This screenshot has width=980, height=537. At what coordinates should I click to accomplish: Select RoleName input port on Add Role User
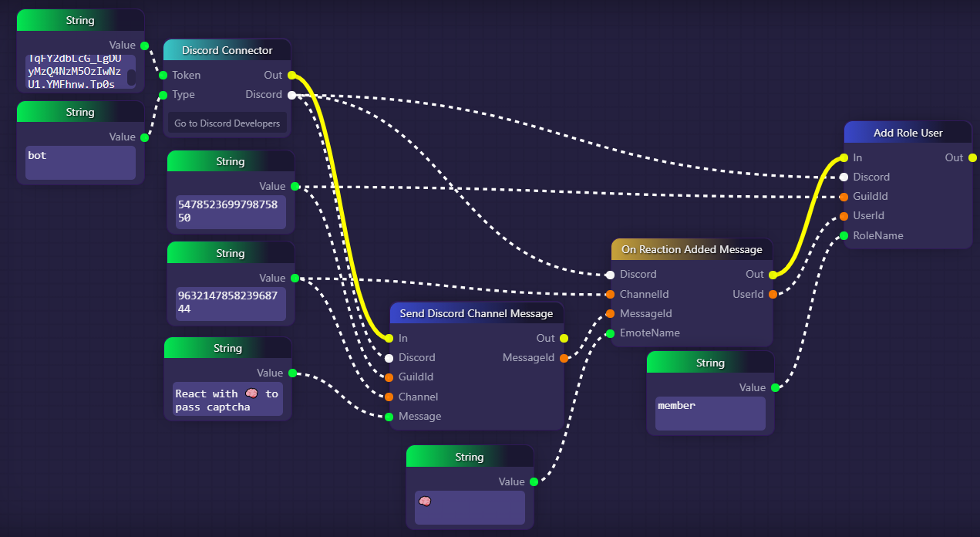pyautogui.click(x=844, y=235)
